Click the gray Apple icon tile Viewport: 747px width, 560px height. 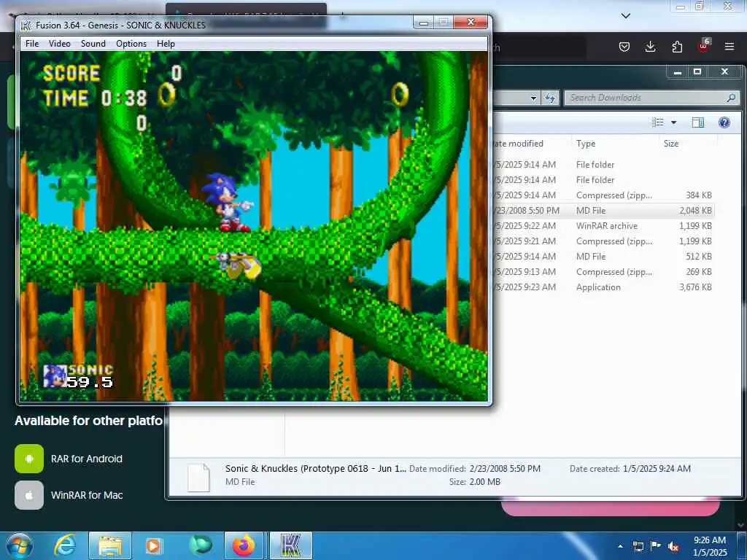29,495
